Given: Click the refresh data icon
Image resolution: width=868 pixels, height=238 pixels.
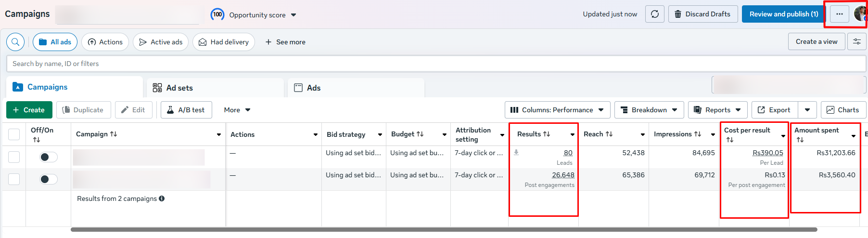Looking at the screenshot, I should pyautogui.click(x=655, y=14).
